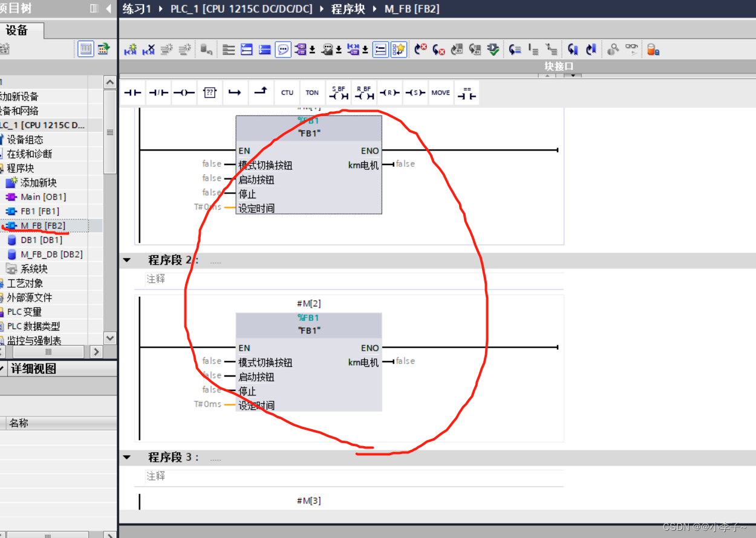Insert normally open contact from favorites
This screenshot has height=538, width=756.
click(x=132, y=92)
